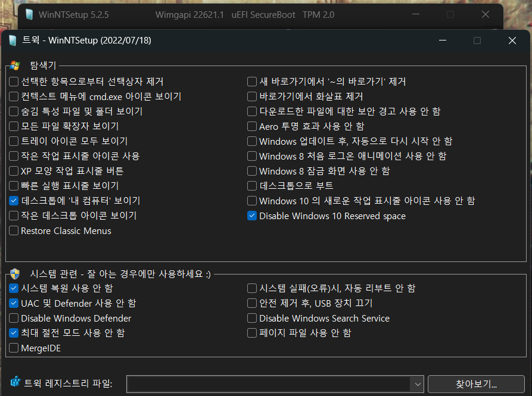This screenshot has width=532, height=396.
Task: Enable 다운로드한 파일에 대한 보안 경고 사용 안 함
Action: (x=252, y=111)
